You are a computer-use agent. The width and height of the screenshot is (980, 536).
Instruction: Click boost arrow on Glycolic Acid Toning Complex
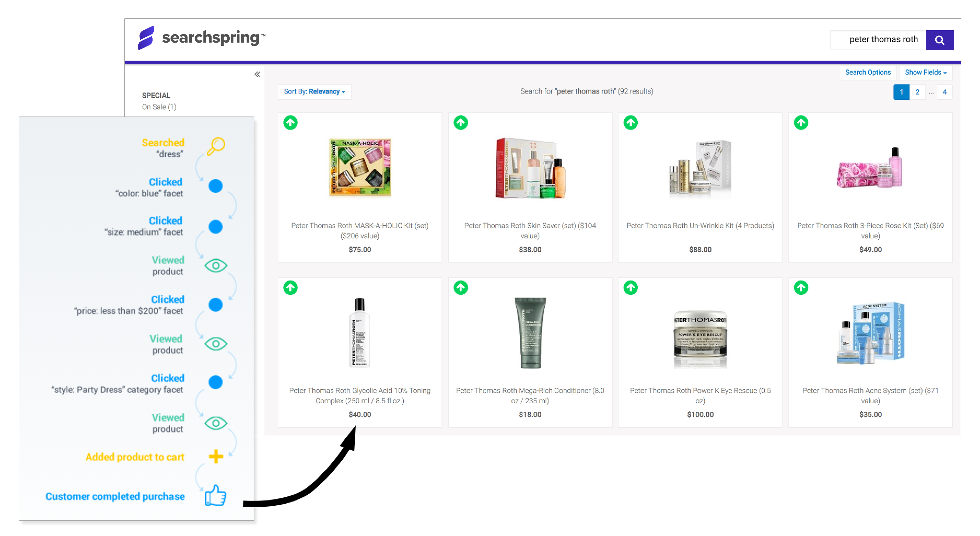click(x=290, y=287)
